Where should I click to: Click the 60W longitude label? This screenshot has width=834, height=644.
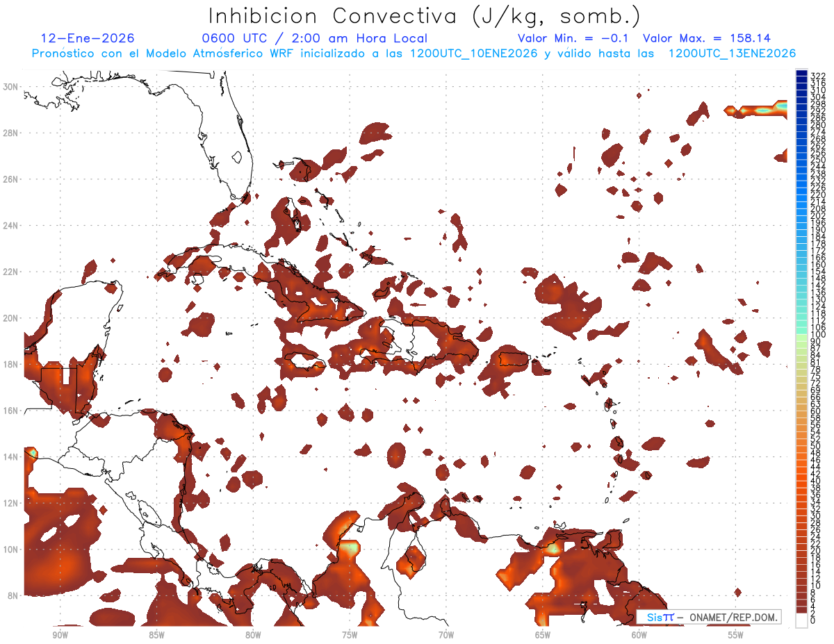click(639, 635)
